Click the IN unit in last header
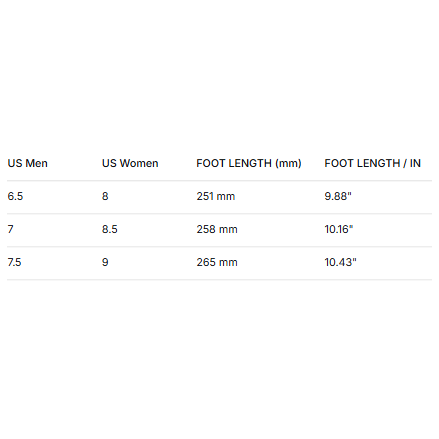This screenshot has height=439, width=439. pos(415,163)
